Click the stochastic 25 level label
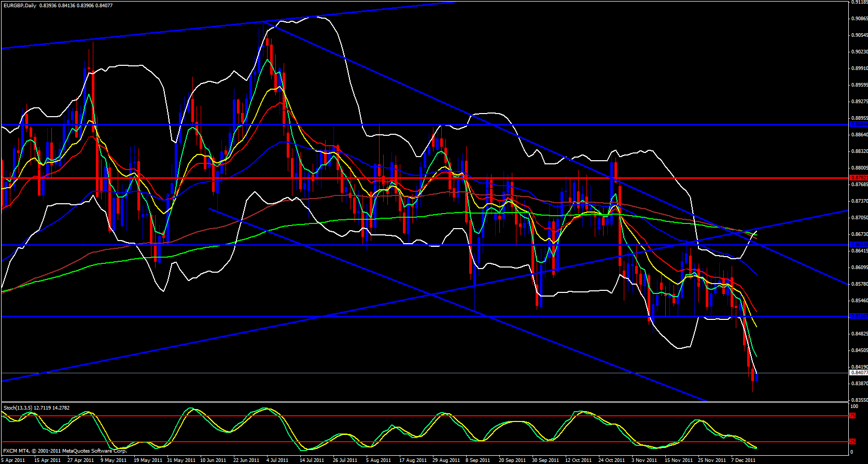The height and width of the screenshot is (464, 868). (x=852, y=442)
